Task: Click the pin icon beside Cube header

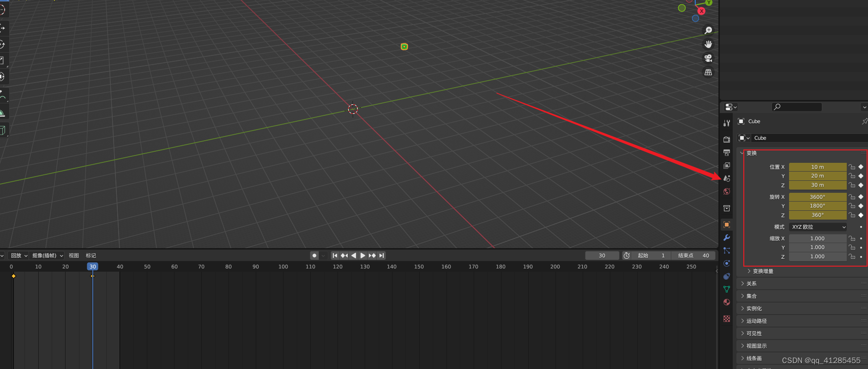Action: click(x=865, y=121)
